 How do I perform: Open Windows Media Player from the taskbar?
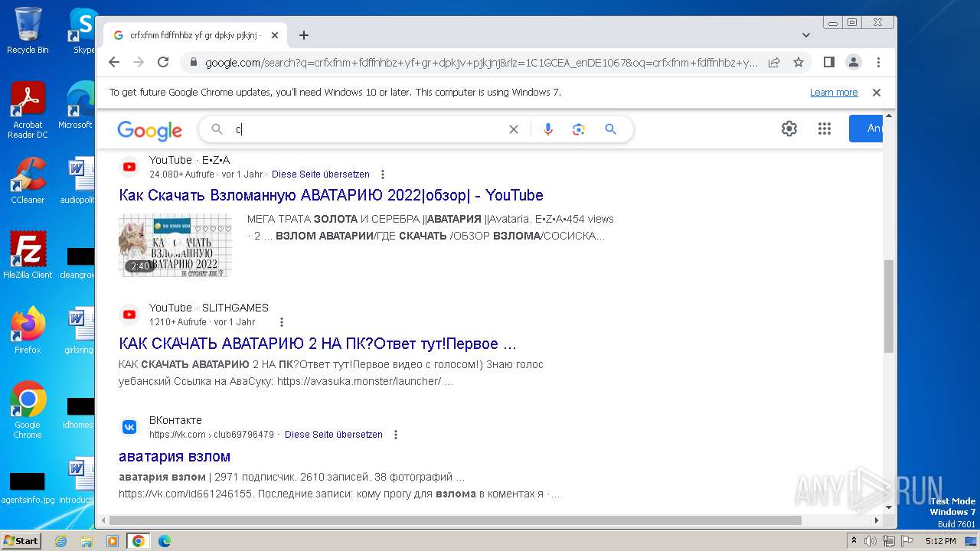pos(113,541)
